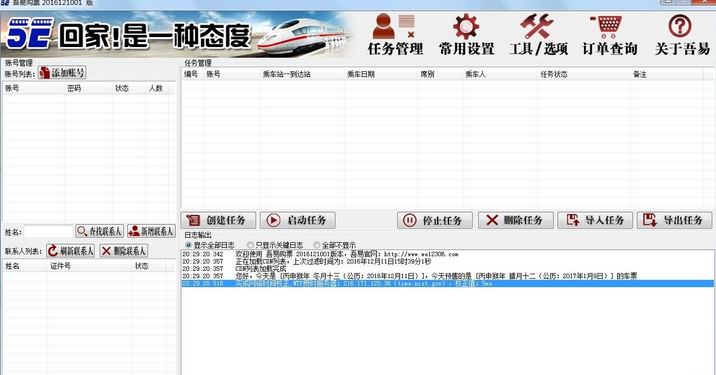Click 证件号 column header in contact list
This screenshot has height=375, width=716.
(90, 266)
